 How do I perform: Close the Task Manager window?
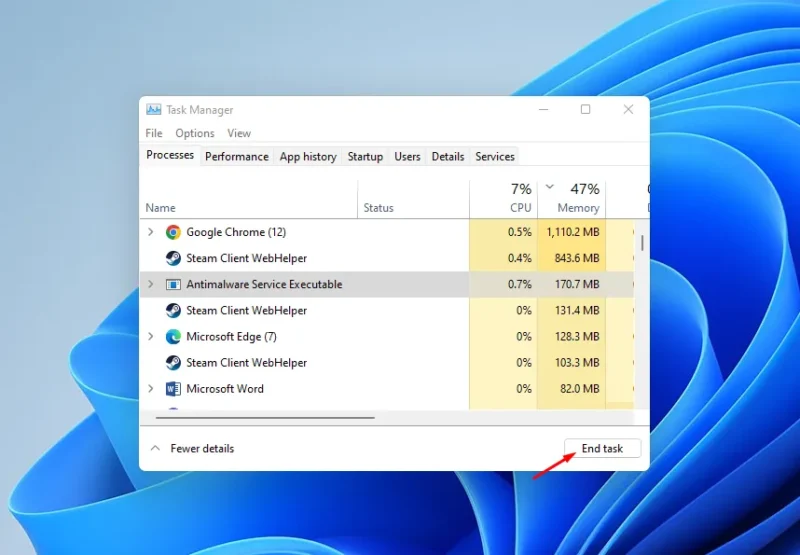(628, 109)
